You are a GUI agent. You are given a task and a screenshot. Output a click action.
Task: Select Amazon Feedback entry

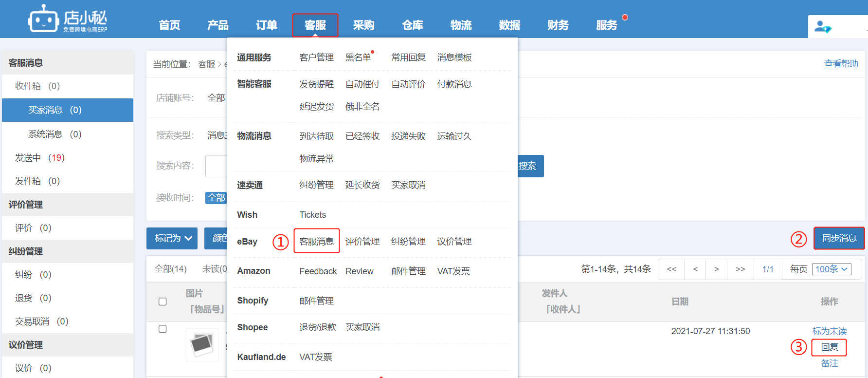[x=318, y=271]
